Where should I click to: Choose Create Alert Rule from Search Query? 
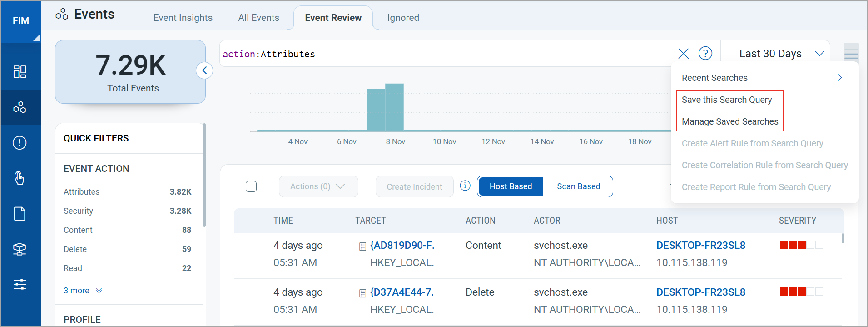tap(753, 143)
